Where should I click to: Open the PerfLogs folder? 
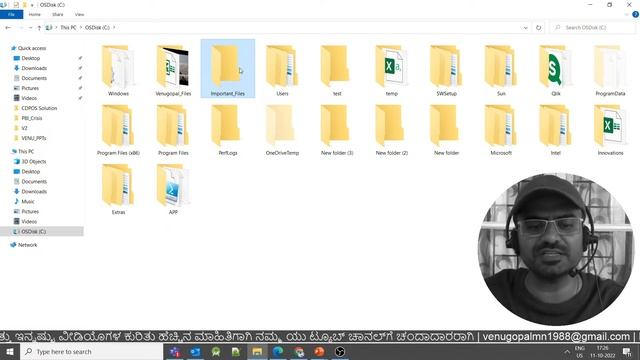pos(228,129)
